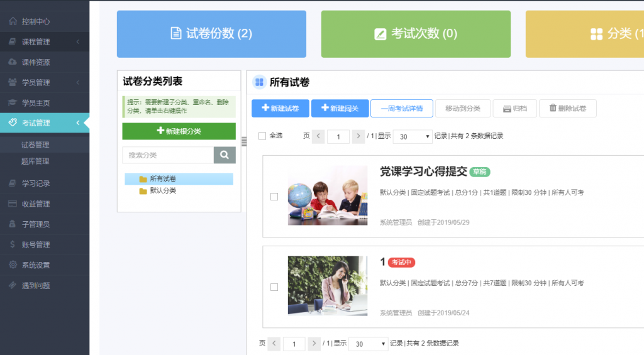This screenshot has width=644, height=355.
Task: Click the bottom pager page number field
Action: click(x=294, y=344)
